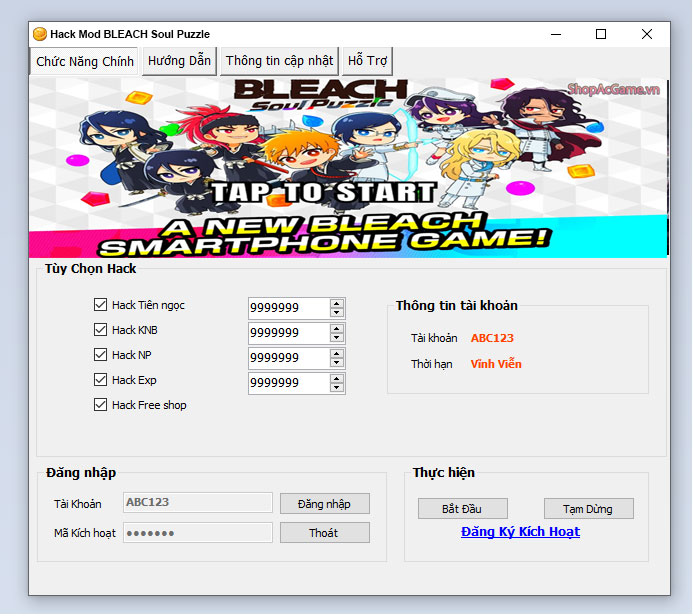Viewport: 693px width, 616px height.
Task: Close the Hack Mod window
Action: pyautogui.click(x=647, y=34)
